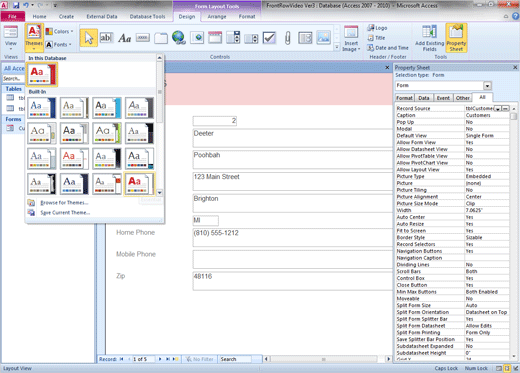Click Save in the Quick Access toolbar
This screenshot has width=520, height=373.
16,5
